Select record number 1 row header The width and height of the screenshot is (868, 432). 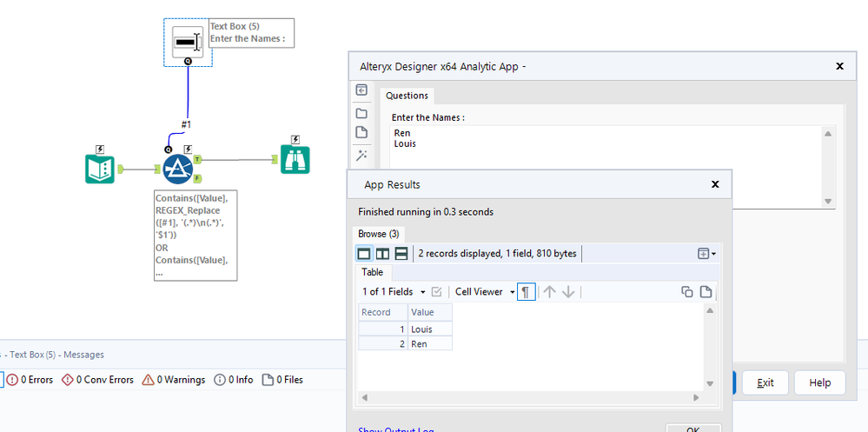pos(383,329)
